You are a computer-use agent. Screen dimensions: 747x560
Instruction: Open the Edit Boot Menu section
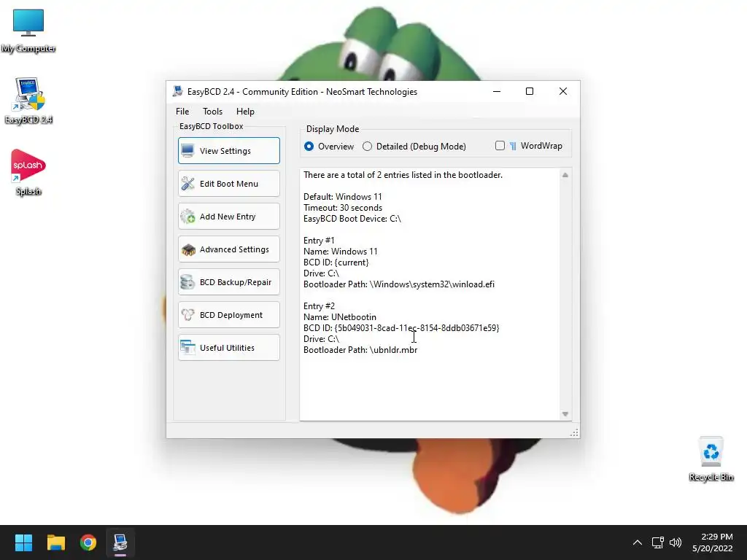(228, 183)
